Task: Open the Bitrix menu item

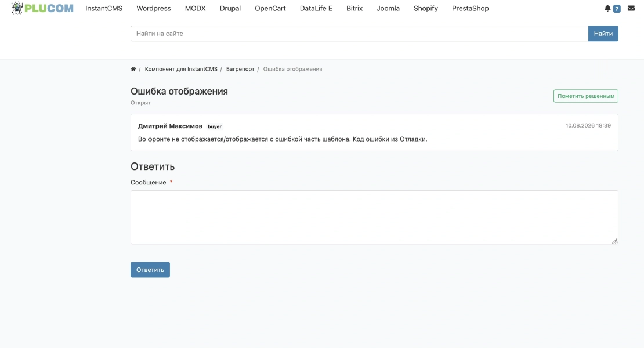Action: coord(354,8)
